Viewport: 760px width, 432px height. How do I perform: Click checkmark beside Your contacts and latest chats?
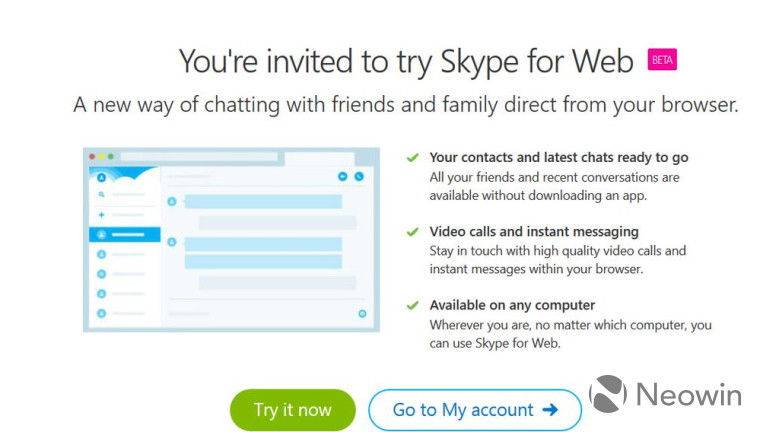click(x=412, y=158)
